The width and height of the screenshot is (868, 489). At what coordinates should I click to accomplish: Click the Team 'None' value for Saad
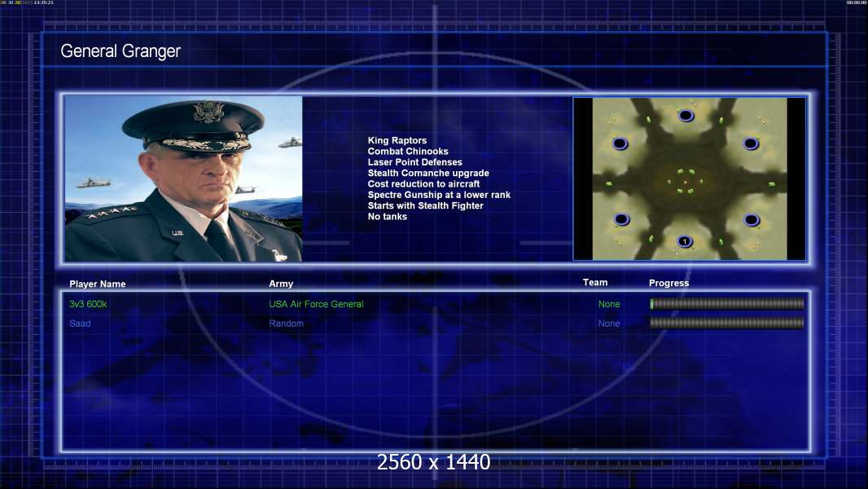pos(609,324)
